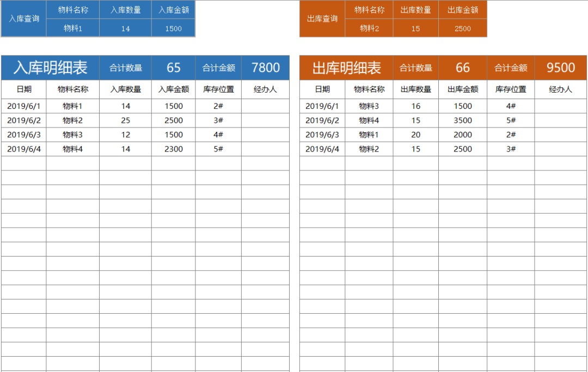Select total quantity 66 in 出库明细表
The image size is (588, 372).
462,68
